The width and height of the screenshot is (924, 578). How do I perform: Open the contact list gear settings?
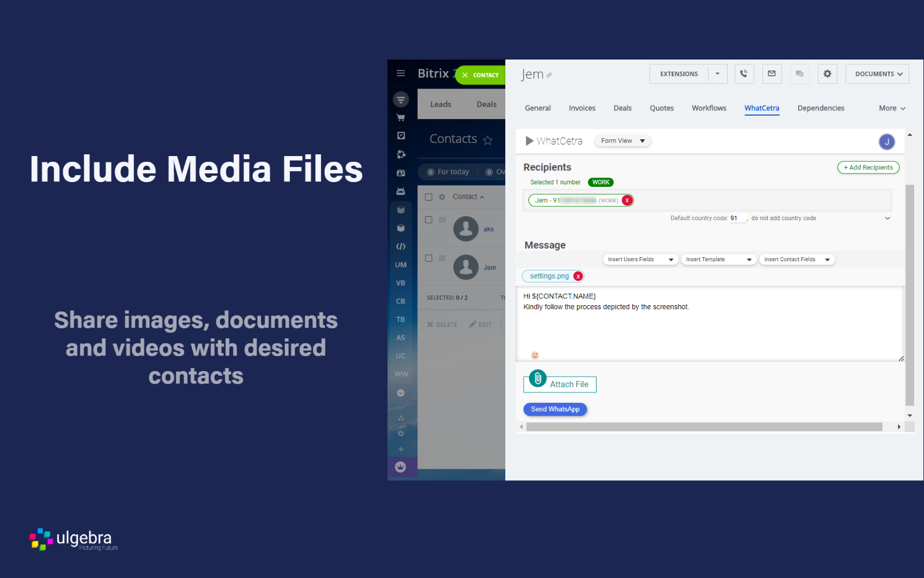coord(442,197)
